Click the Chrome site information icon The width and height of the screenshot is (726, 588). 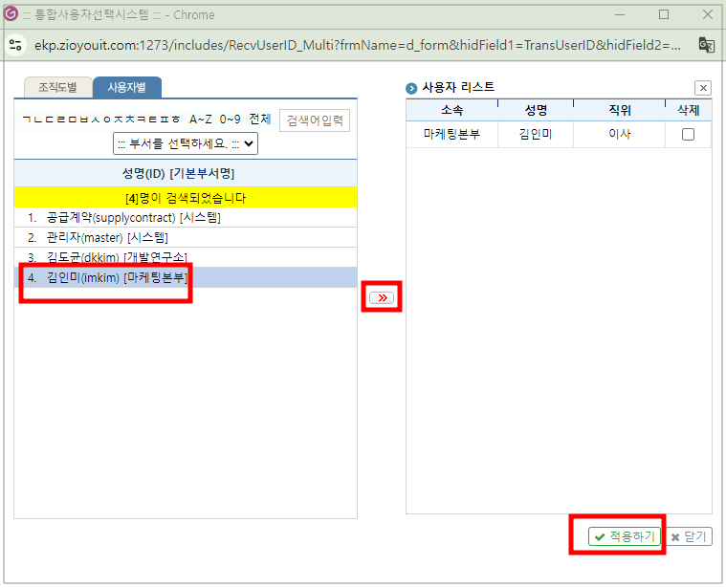(x=15, y=45)
